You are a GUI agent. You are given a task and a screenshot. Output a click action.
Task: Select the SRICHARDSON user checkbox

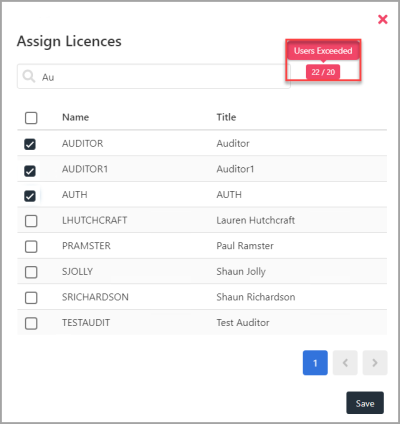31,297
